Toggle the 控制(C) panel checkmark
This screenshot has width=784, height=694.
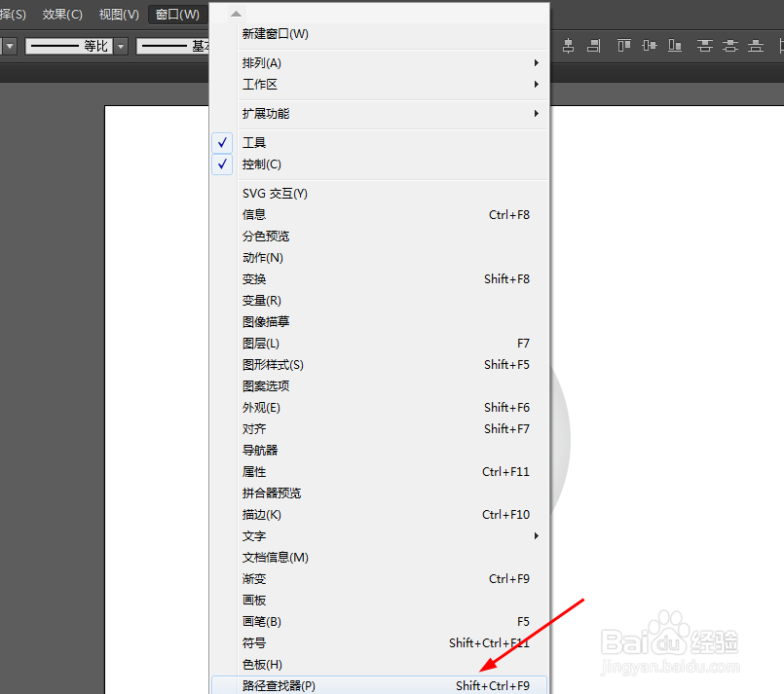222,164
